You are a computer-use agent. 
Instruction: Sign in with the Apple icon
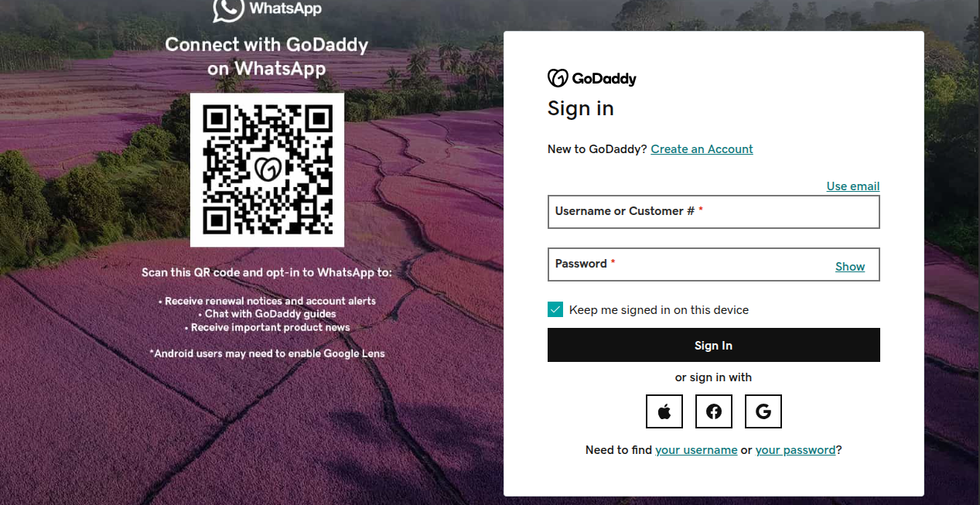[664, 411]
